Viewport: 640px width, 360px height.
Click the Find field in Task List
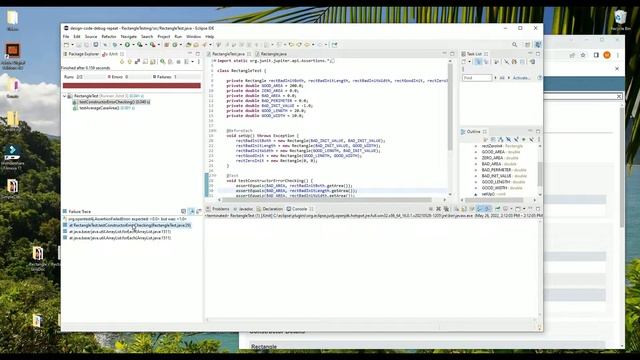[x=477, y=78]
